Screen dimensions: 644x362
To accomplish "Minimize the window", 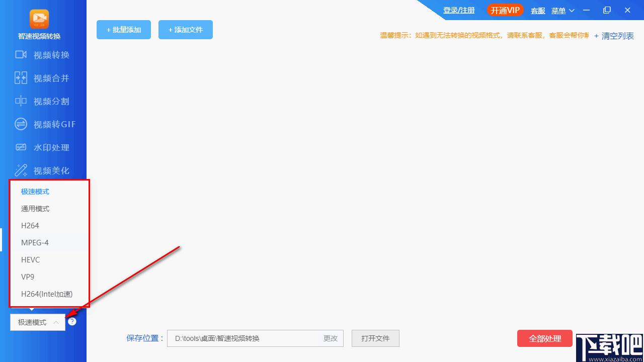I will coord(586,10).
